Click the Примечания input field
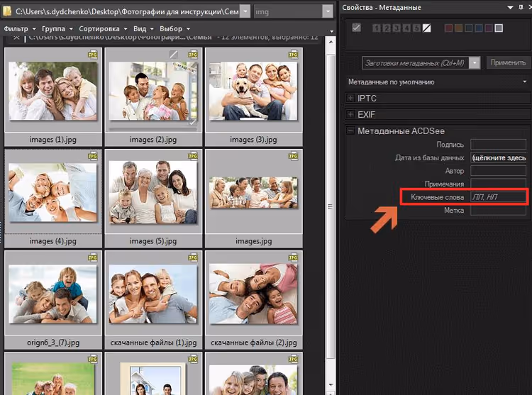Image resolution: width=532 pixels, height=395 pixels. (x=499, y=184)
